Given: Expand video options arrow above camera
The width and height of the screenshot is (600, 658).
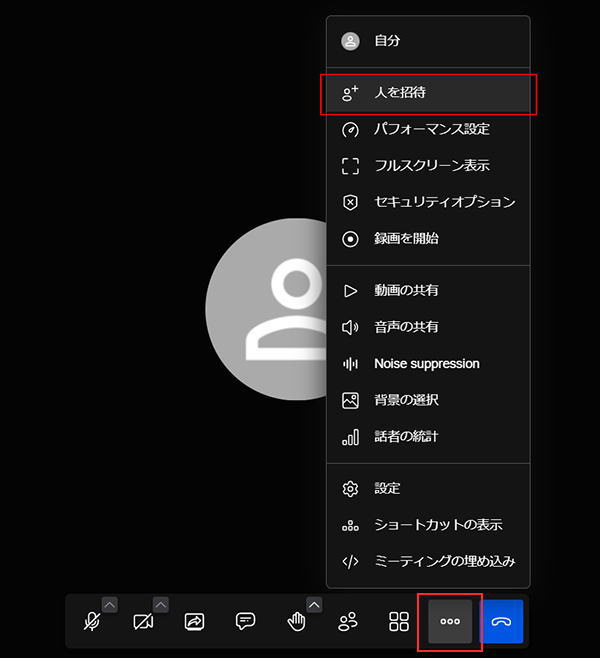Looking at the screenshot, I should [161, 604].
